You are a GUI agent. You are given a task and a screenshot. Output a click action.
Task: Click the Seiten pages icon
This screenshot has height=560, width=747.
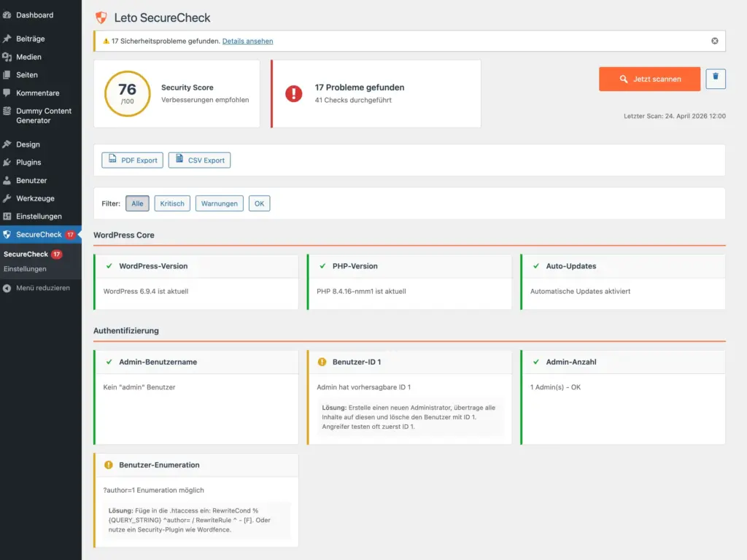click(x=7, y=75)
